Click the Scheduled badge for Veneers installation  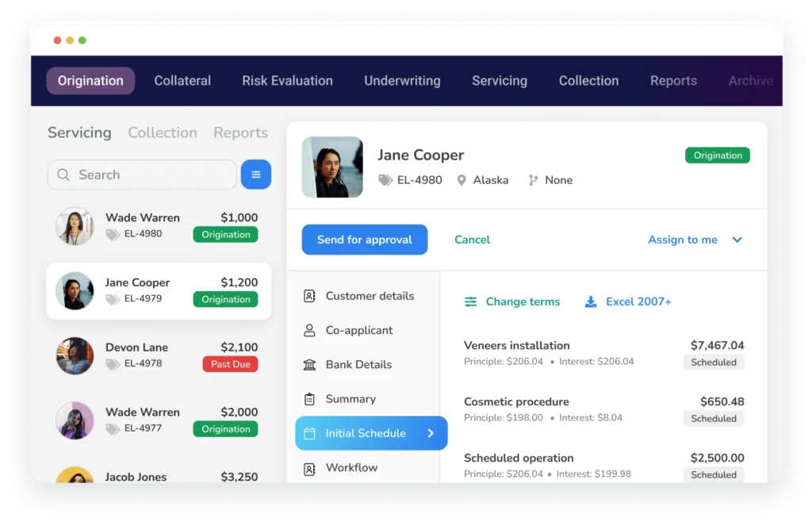714,362
